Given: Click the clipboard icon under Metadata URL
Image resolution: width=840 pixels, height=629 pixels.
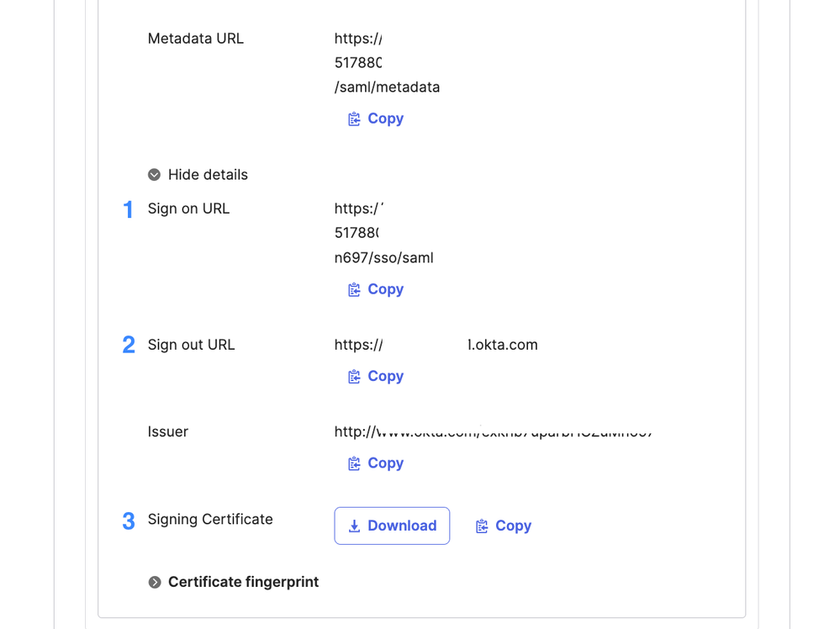Looking at the screenshot, I should (x=354, y=119).
